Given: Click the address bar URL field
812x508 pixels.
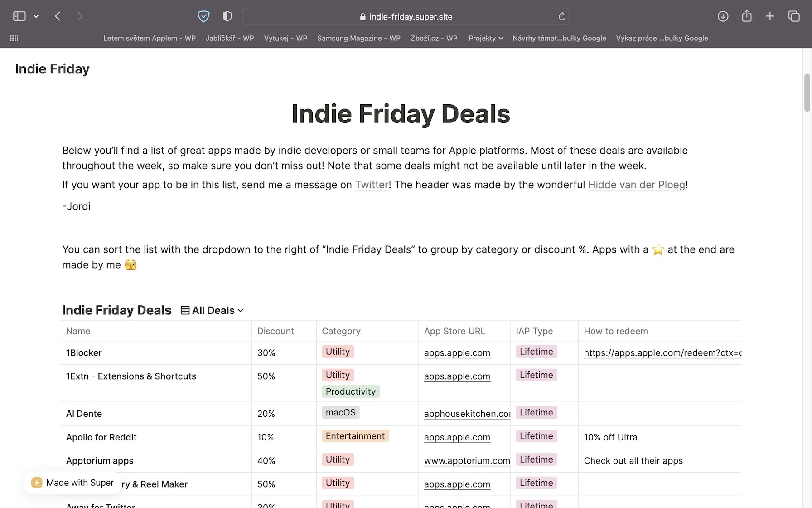Looking at the screenshot, I should 406,16.
